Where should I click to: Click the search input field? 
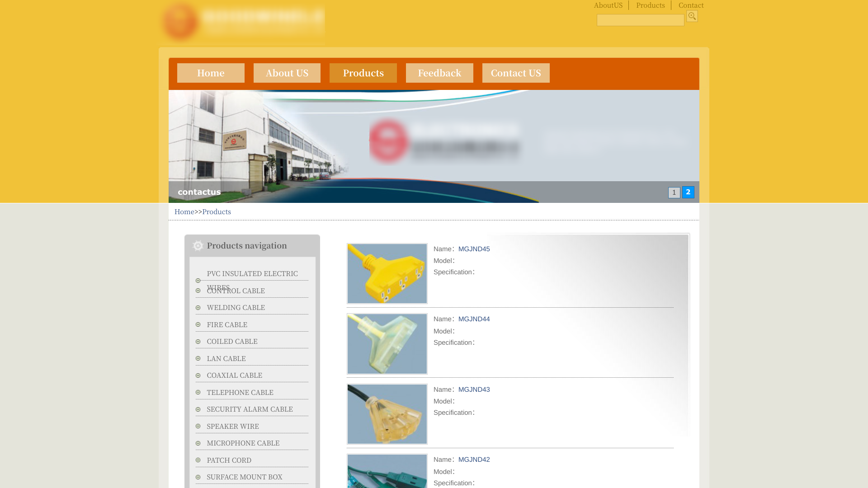click(x=640, y=20)
